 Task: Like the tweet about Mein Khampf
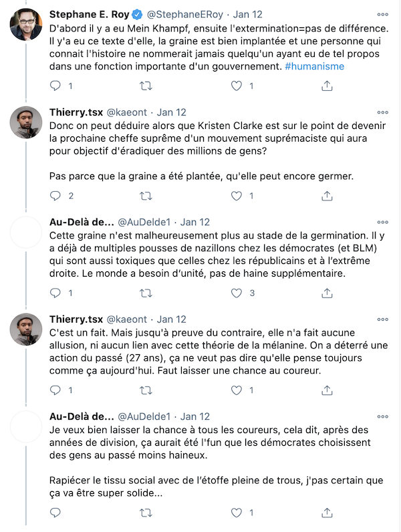tap(237, 86)
